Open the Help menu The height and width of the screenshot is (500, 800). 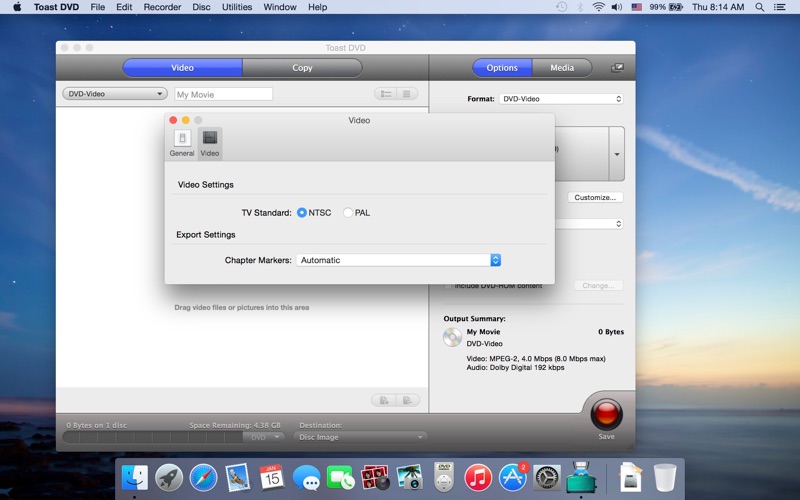click(x=317, y=7)
